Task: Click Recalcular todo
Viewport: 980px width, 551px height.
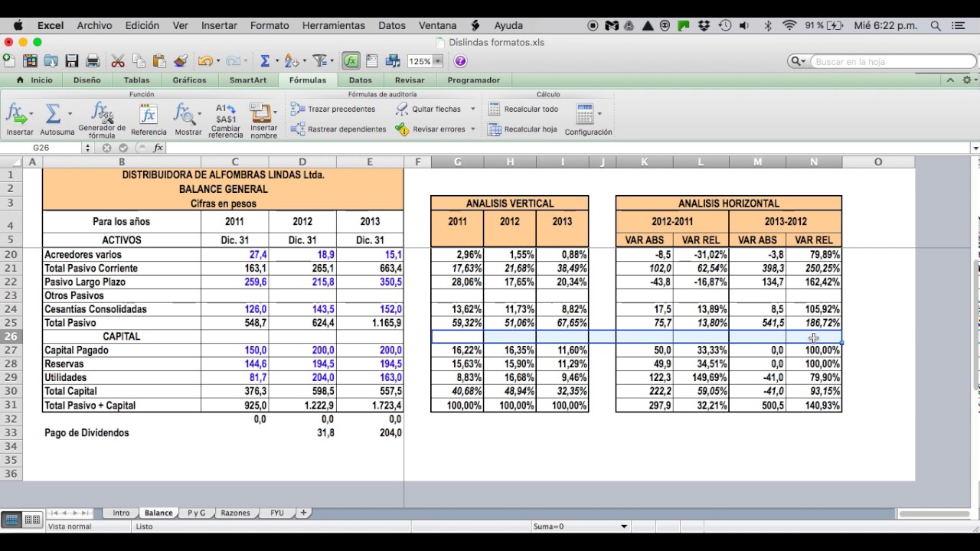Action: coord(523,109)
